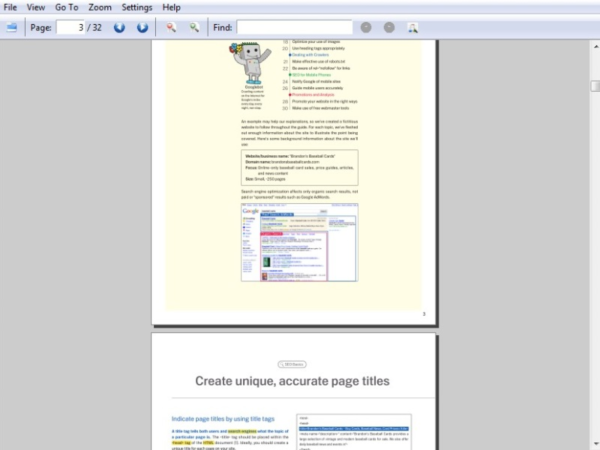The width and height of the screenshot is (600, 450).
Task: Open the View menu
Action: tap(36, 7)
